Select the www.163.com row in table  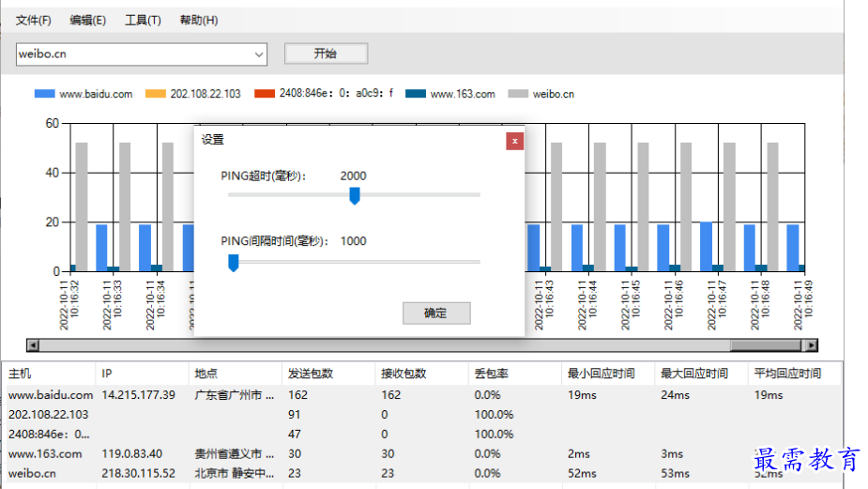tap(422, 453)
